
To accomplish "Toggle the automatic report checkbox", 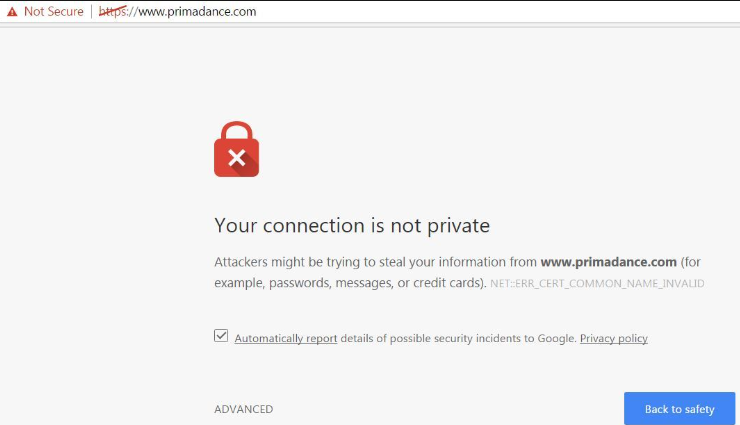I will pos(221,337).
